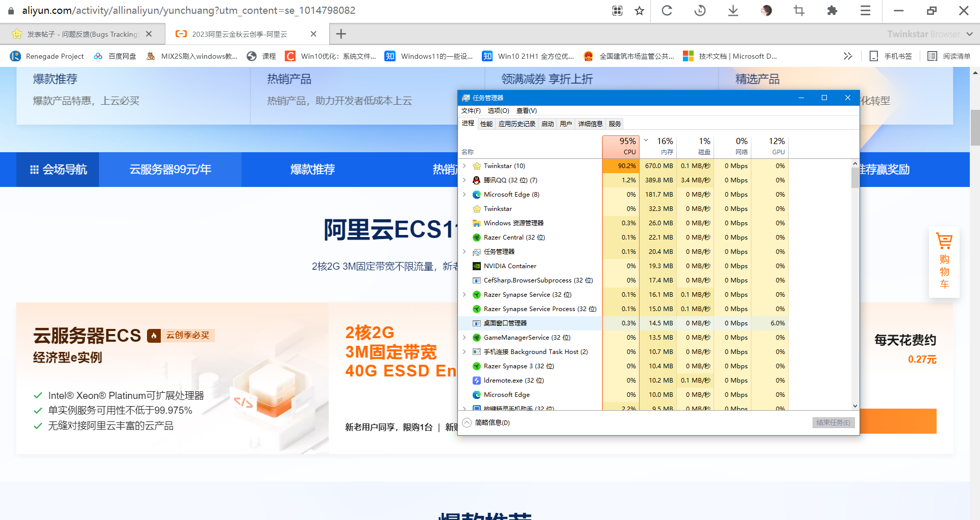Select Razer Central process icon
The width and height of the screenshot is (980, 520).
(x=477, y=238)
